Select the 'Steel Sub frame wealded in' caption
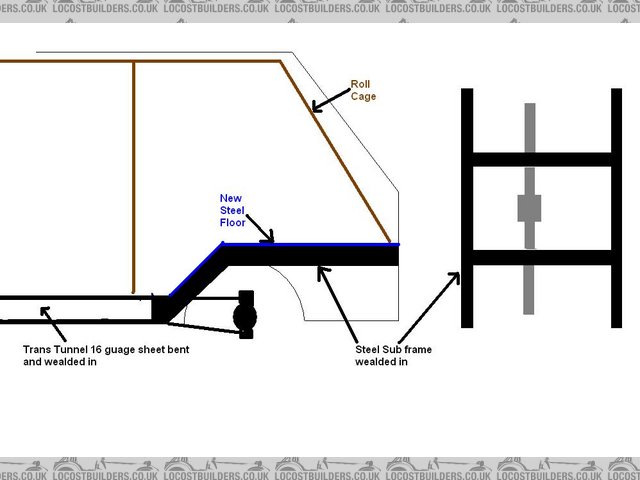This screenshot has width=640, height=480. (389, 356)
